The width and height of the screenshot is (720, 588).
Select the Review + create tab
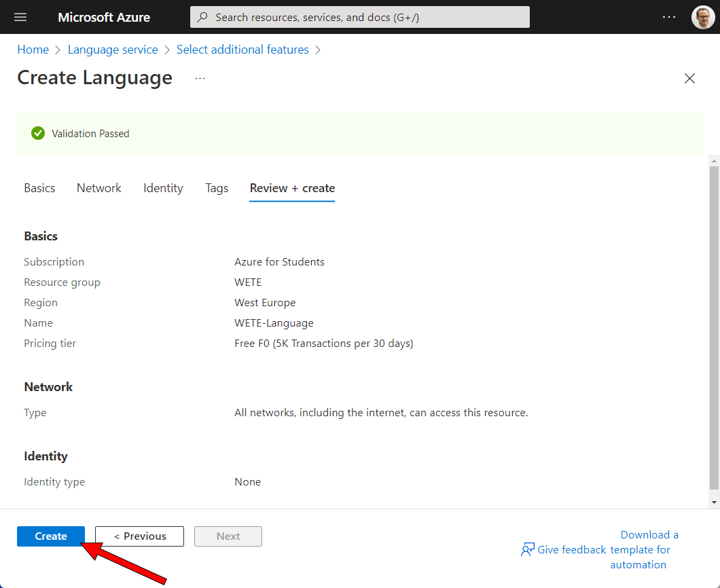pyautogui.click(x=292, y=188)
